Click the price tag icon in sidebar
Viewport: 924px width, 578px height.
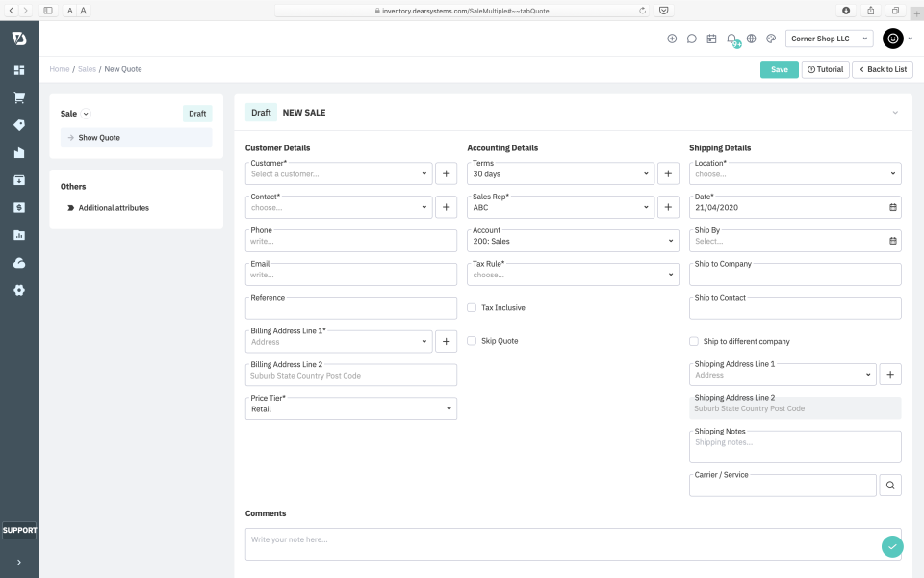(19, 125)
